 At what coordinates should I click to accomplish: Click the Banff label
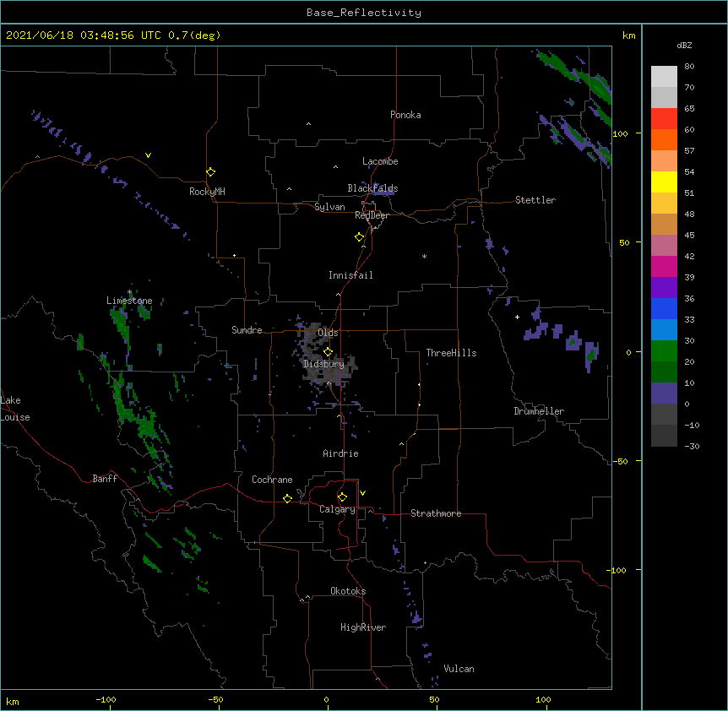[x=105, y=479]
